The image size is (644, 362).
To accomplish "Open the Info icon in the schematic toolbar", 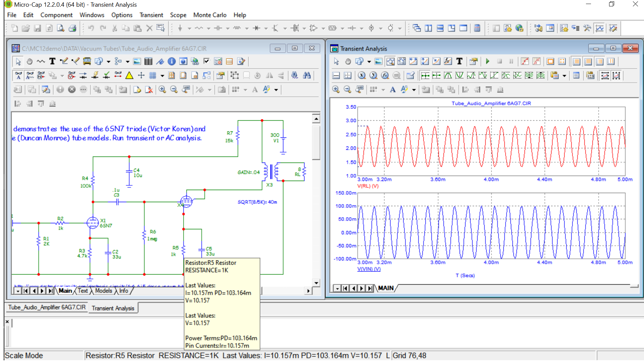I will [171, 61].
